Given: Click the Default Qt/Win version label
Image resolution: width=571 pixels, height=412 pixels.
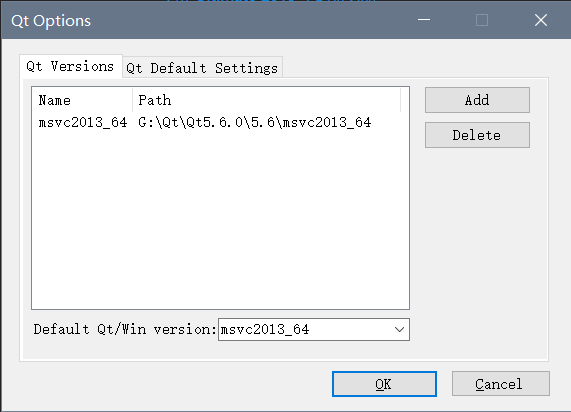Looking at the screenshot, I should (x=125, y=329).
